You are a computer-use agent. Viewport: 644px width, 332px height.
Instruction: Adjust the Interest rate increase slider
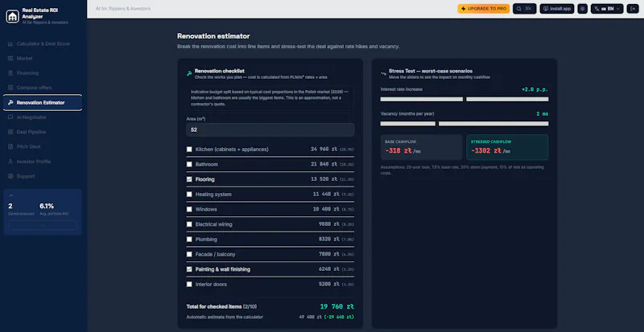point(464,99)
